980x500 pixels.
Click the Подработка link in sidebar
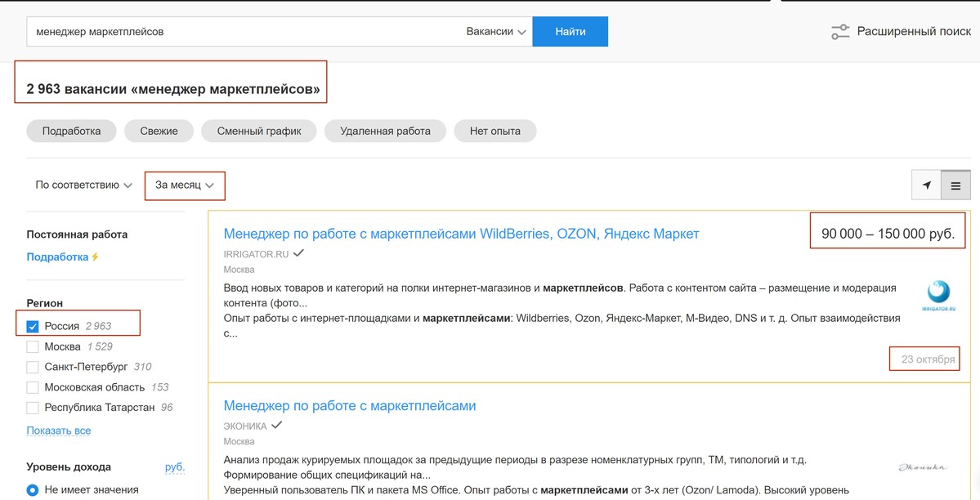57,257
